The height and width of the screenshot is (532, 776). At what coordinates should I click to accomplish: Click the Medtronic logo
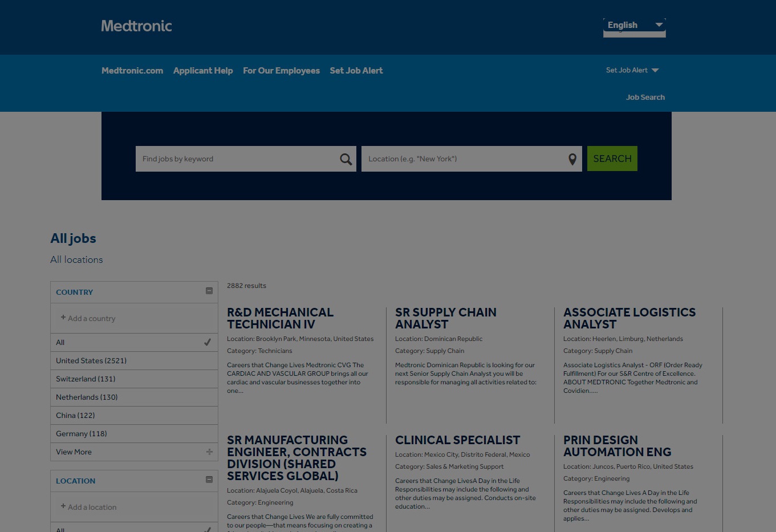(136, 26)
